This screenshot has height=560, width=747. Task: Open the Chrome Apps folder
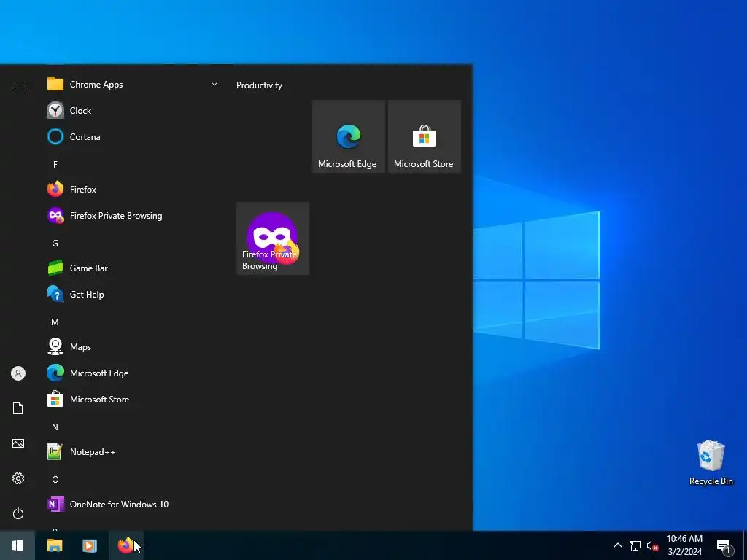[132, 85]
